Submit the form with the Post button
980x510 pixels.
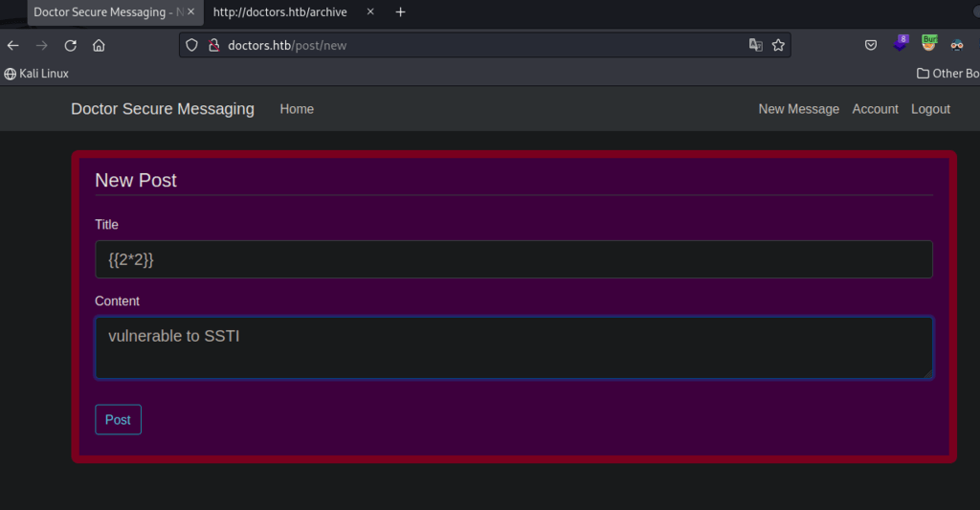[118, 420]
